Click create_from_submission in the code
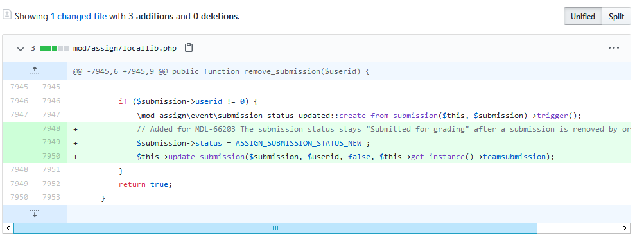This screenshot has width=644, height=240. [388, 116]
